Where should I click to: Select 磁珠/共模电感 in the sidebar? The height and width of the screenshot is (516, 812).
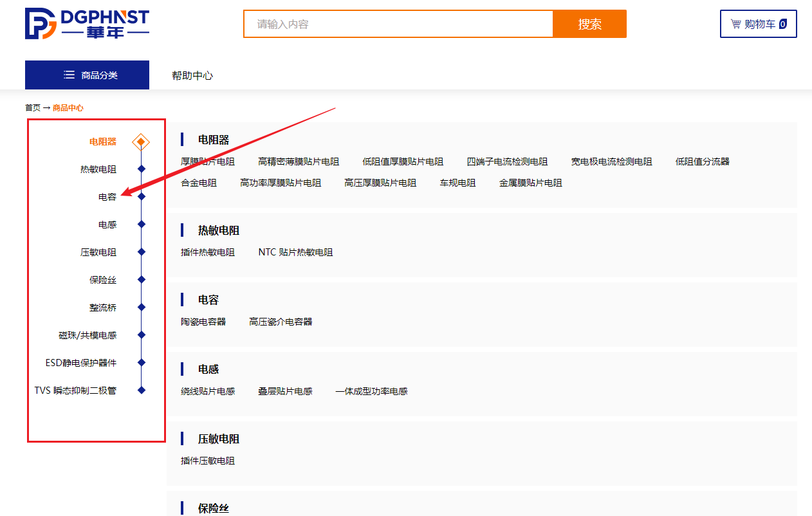coord(88,335)
